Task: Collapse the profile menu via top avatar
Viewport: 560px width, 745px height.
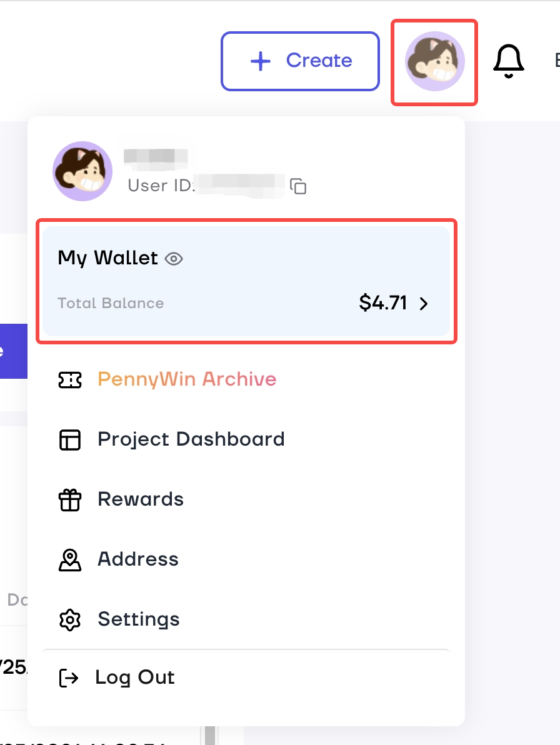Action: click(x=434, y=61)
